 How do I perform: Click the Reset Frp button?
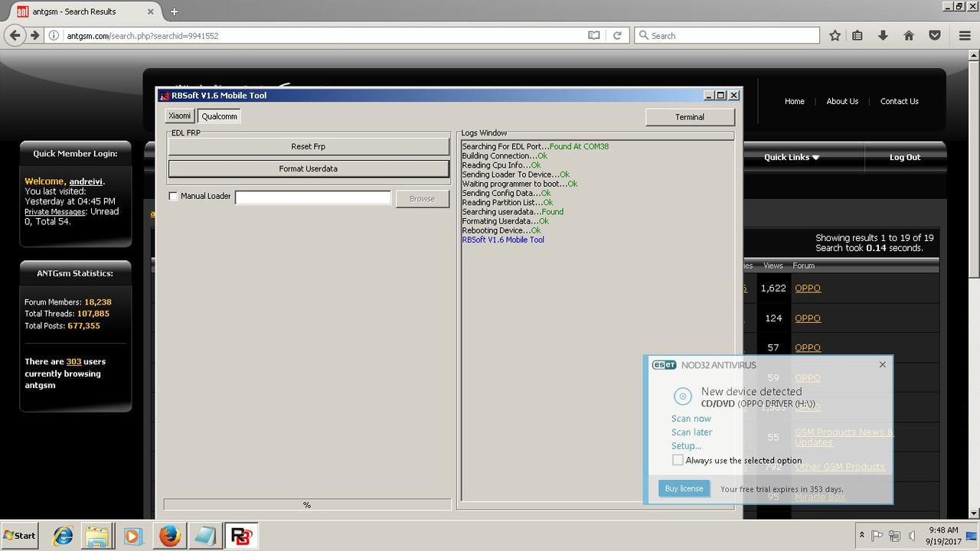[309, 146]
